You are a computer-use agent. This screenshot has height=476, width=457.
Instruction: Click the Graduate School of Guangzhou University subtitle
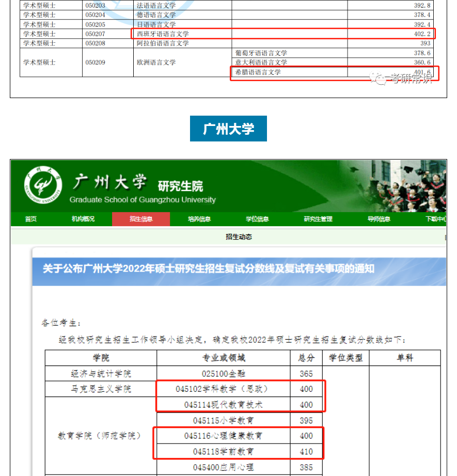tap(143, 200)
